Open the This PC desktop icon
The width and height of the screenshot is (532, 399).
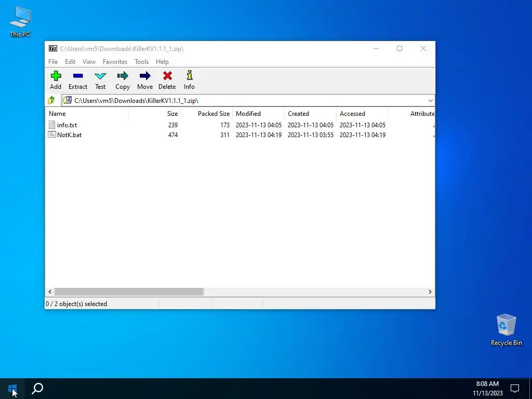[x=20, y=21]
